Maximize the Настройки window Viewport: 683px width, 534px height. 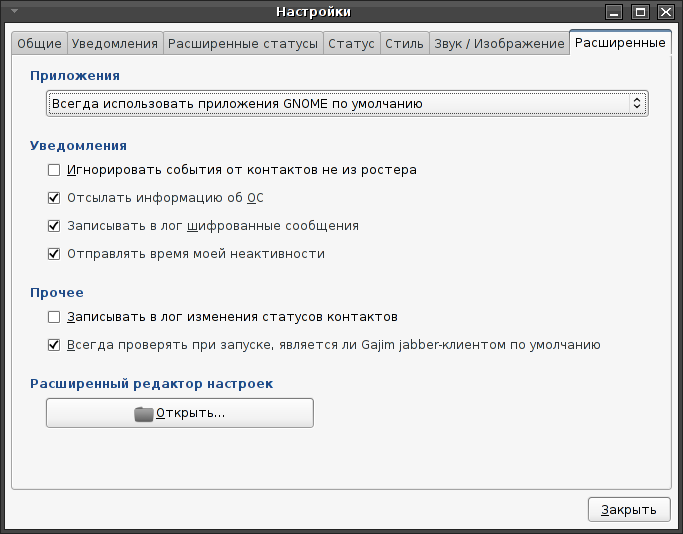pyautogui.click(x=640, y=12)
